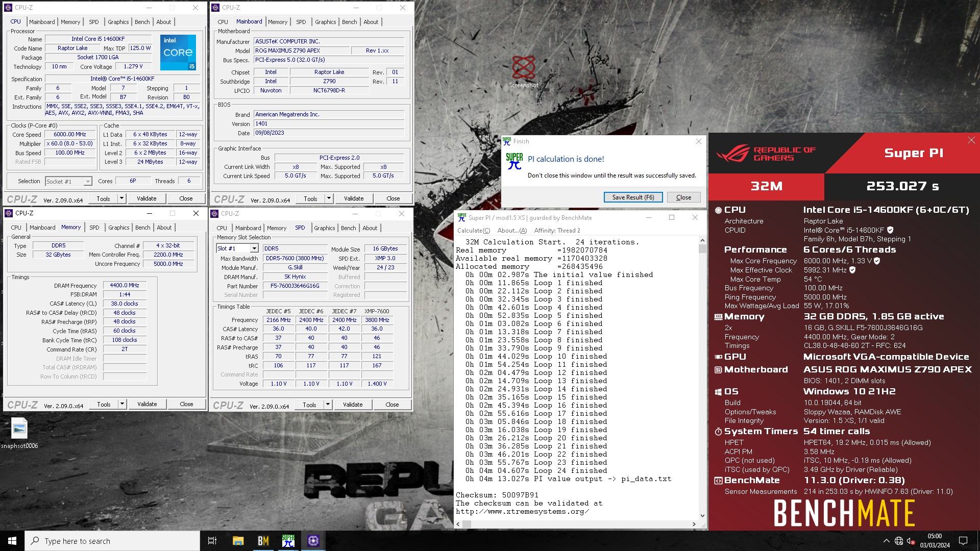Image resolution: width=980 pixels, height=551 pixels.
Task: Open the About menu in Super PI
Action: (512, 231)
